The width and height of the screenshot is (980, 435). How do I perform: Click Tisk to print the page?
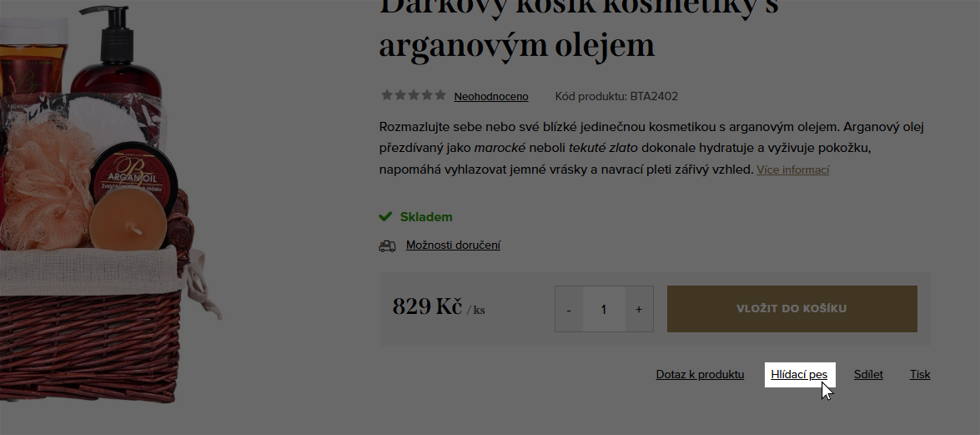click(920, 374)
